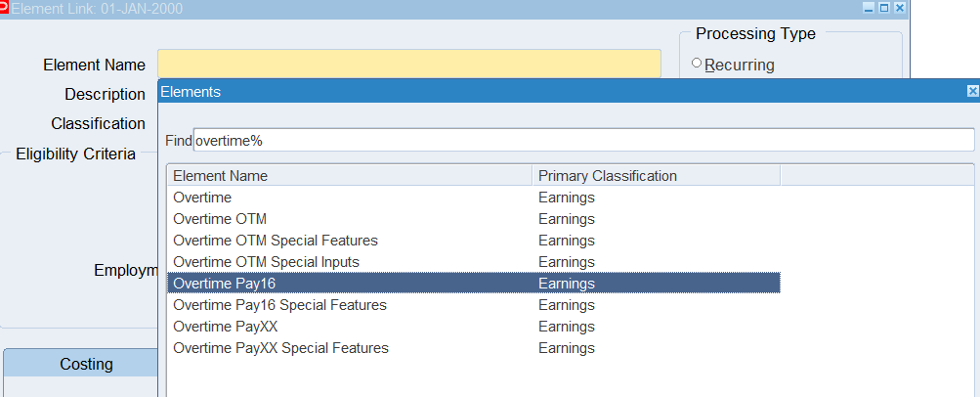Viewport: 980px width, 397px height.
Task: Click the yellow Element Name input field
Action: [x=408, y=64]
